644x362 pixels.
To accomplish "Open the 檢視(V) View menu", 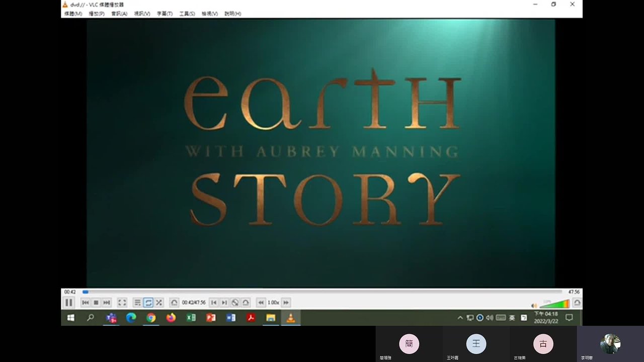I will point(210,14).
